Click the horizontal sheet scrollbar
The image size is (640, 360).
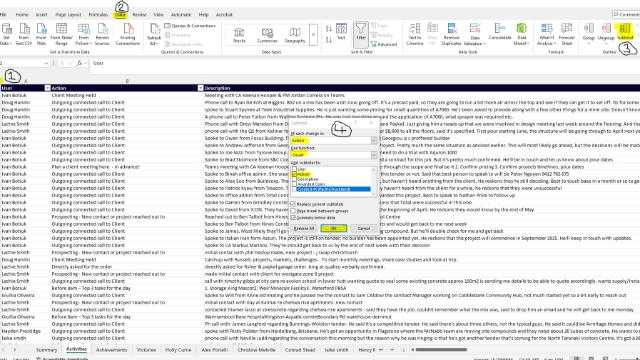click(x=441, y=350)
